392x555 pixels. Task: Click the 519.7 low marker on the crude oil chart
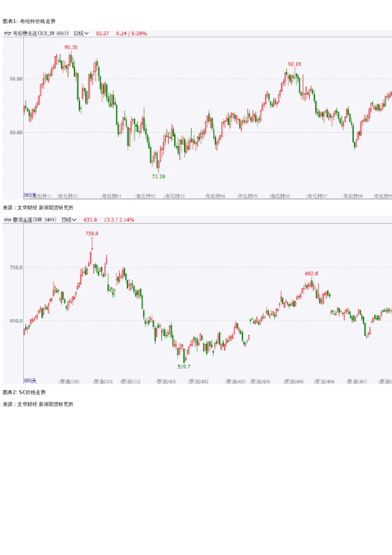pyautogui.click(x=184, y=367)
